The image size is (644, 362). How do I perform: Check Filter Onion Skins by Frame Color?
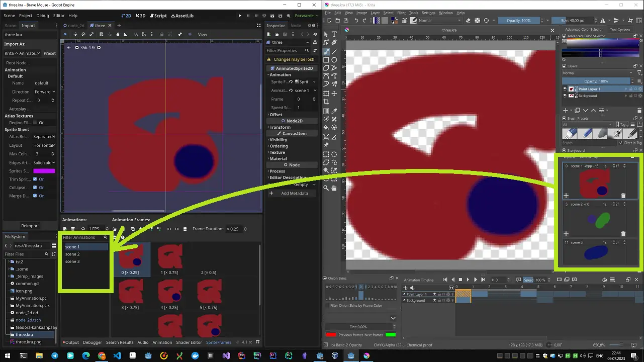pyautogui.click(x=327, y=306)
